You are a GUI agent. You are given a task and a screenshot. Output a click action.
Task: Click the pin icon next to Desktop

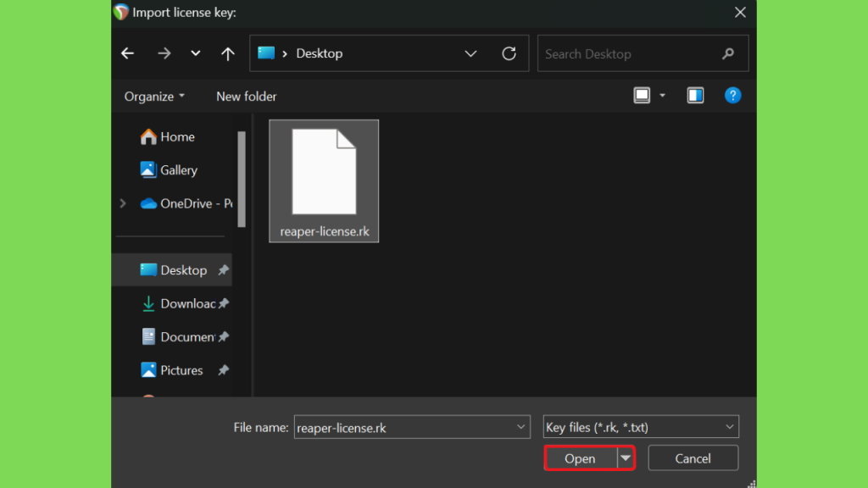(x=223, y=270)
